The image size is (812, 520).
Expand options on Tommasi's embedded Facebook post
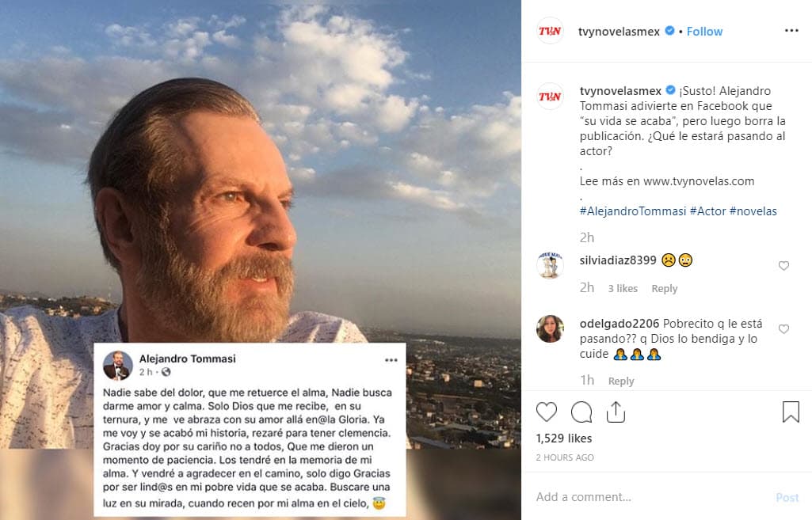[391, 360]
